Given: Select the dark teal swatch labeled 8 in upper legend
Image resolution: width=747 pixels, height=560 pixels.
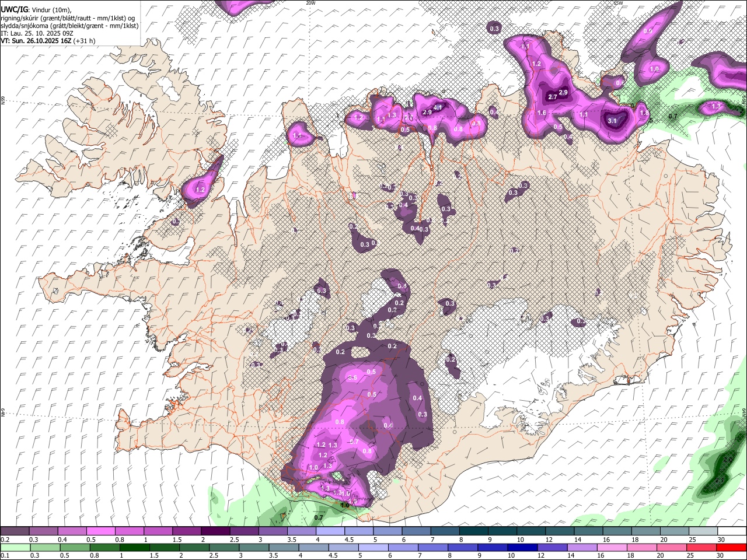Looking at the screenshot, I should [x=473, y=531].
